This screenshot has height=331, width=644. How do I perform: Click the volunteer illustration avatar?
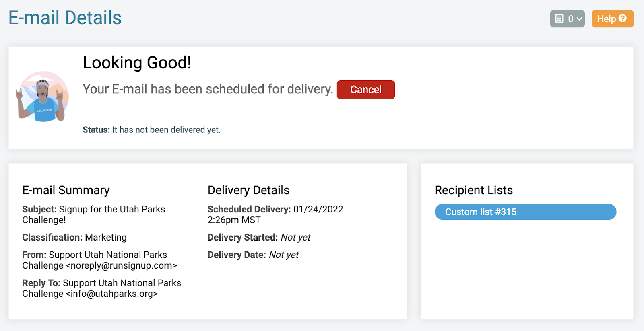pos(42,97)
